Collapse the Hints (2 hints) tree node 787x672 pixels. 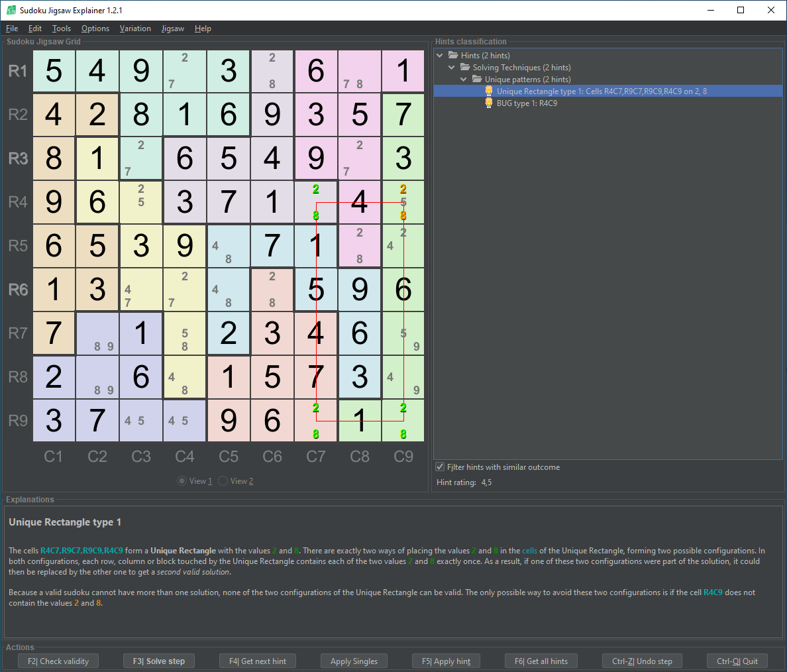pyautogui.click(x=440, y=55)
